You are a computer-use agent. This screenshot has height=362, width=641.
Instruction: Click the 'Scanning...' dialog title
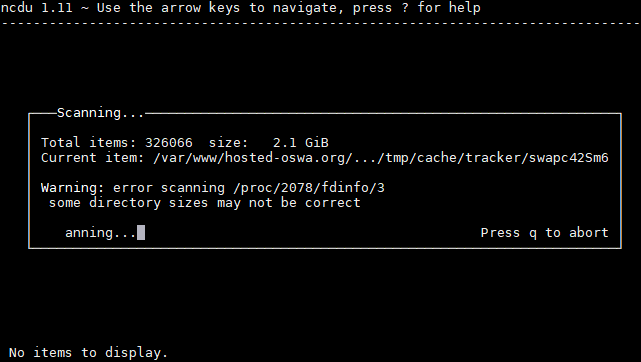click(101, 113)
